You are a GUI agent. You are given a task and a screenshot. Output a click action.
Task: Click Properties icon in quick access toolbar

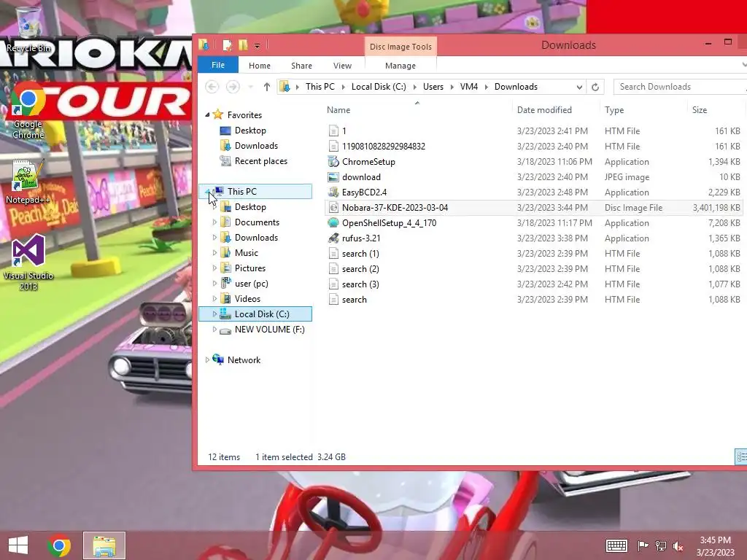[228, 45]
